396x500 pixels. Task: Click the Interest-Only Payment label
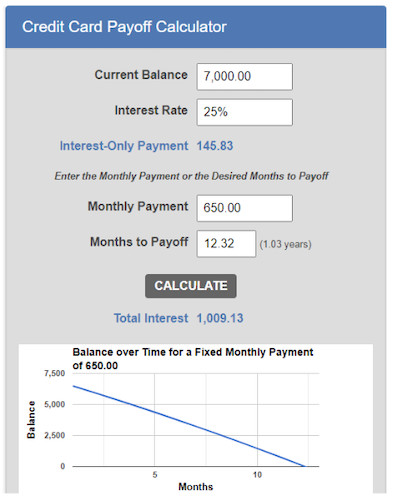[124, 146]
